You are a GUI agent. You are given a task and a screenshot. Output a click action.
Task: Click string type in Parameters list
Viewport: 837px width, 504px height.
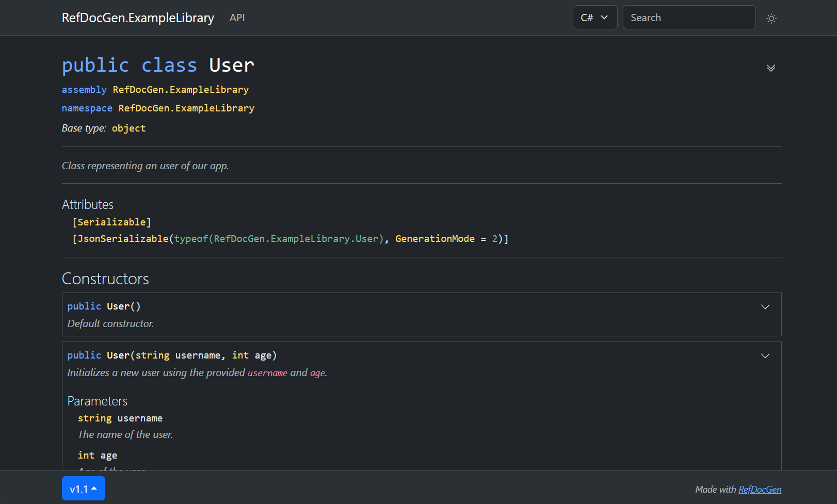94,418
